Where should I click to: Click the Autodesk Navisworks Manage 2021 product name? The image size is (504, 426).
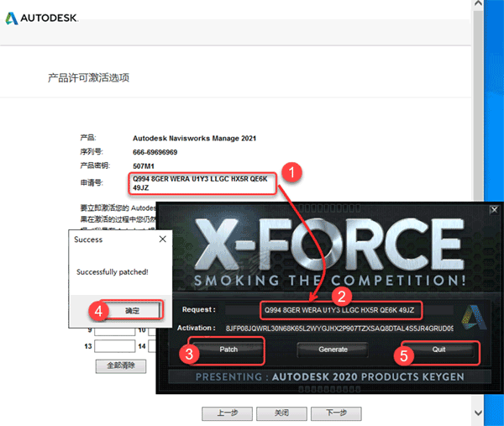[195, 139]
